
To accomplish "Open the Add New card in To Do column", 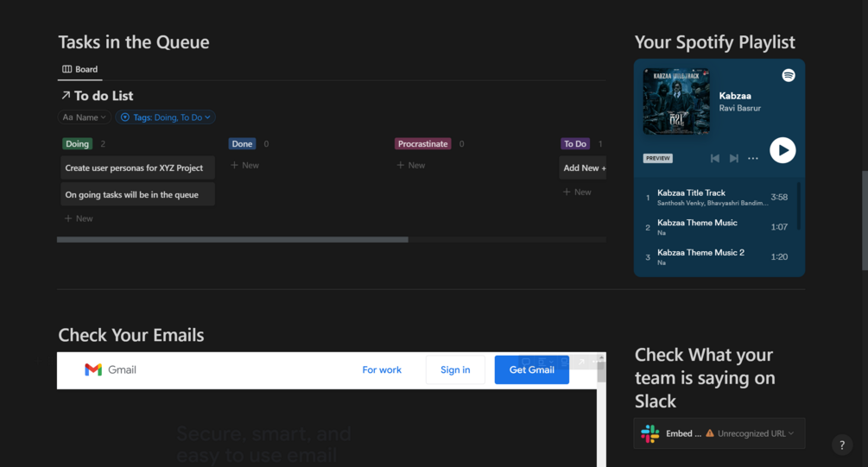I will click(x=582, y=167).
